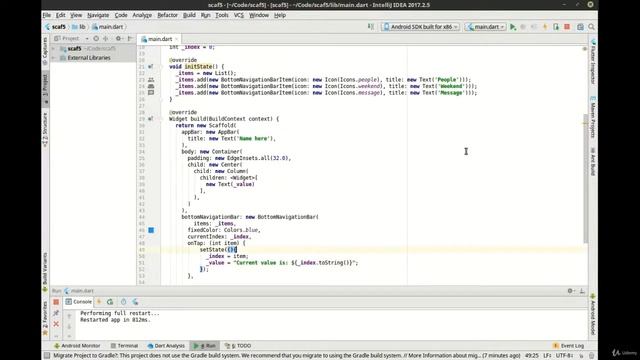Click the people icon preview in the gutter
Screen dimensions: 640x360
151,80
